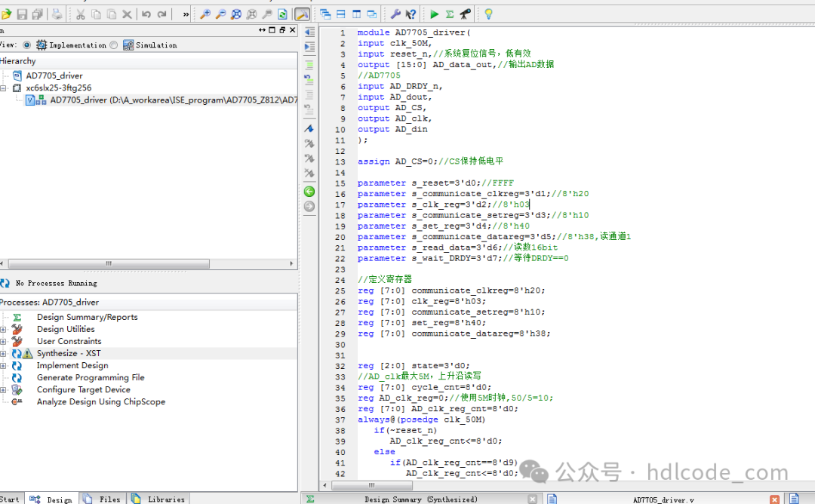This screenshot has width=815, height=504.
Task: Click the Delete X icon
Action: pos(127,14)
